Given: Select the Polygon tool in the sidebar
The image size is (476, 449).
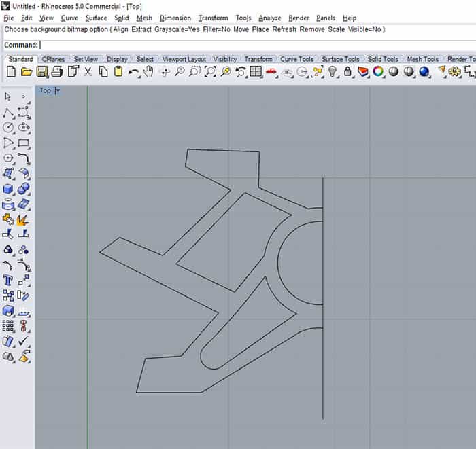Looking at the screenshot, I should click(8, 158).
